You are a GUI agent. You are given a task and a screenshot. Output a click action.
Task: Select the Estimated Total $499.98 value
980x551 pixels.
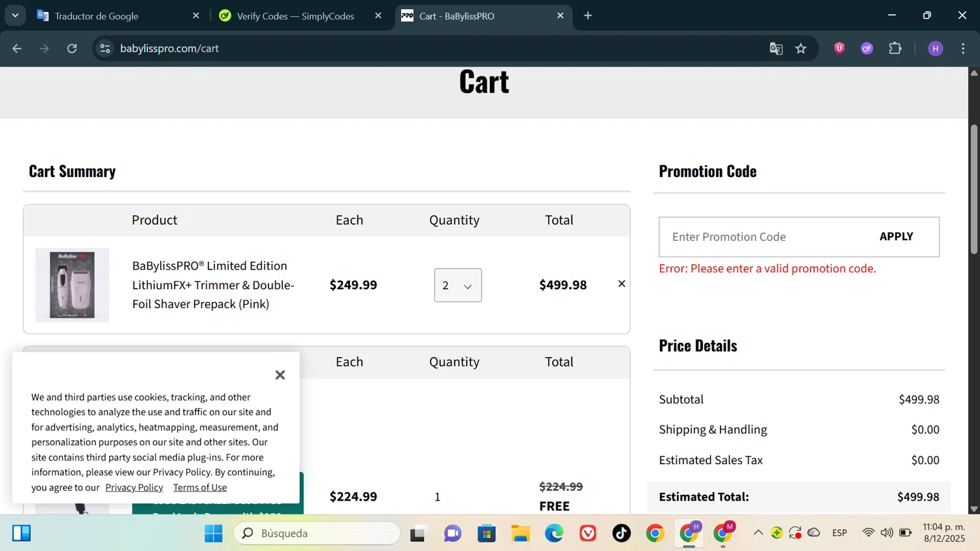coord(918,497)
